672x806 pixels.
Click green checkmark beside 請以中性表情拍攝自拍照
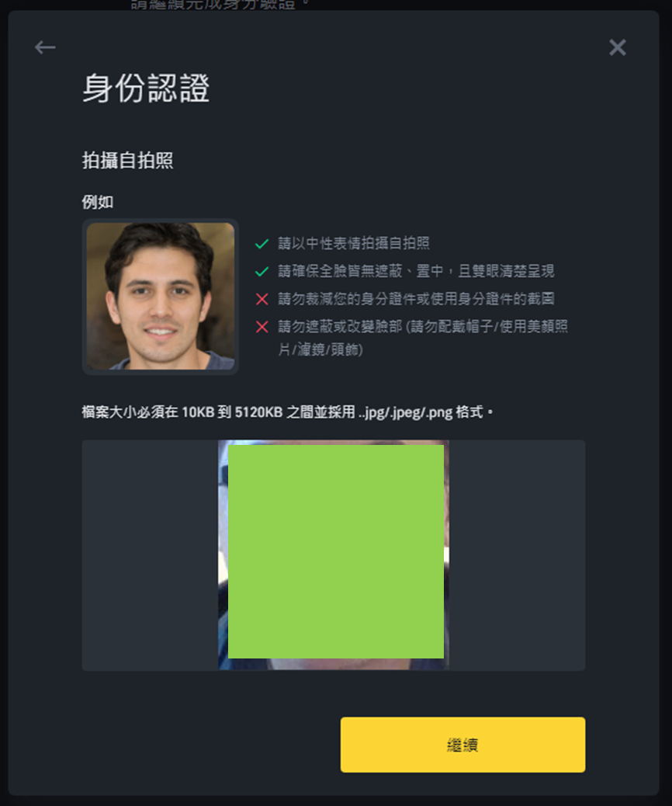coord(262,244)
